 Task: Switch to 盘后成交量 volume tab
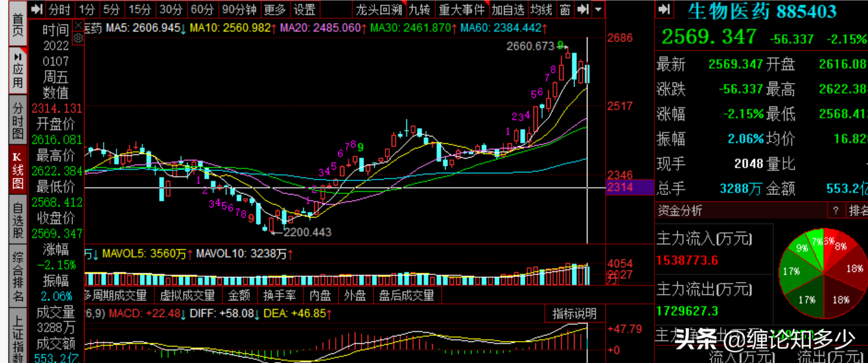(x=406, y=295)
